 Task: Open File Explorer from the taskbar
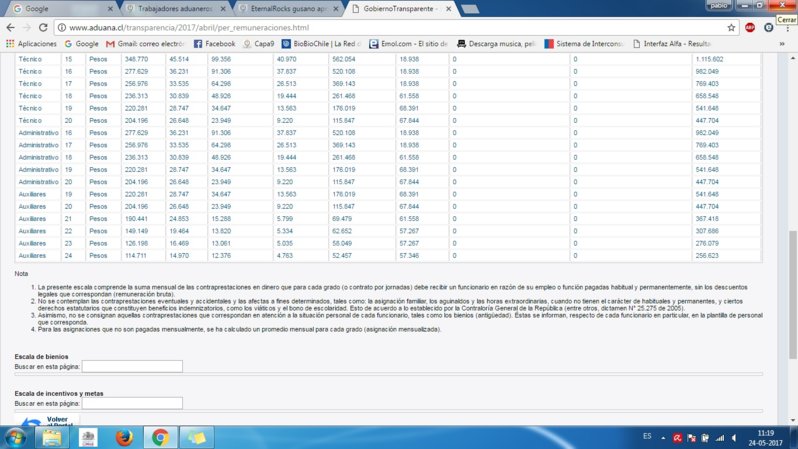51,438
